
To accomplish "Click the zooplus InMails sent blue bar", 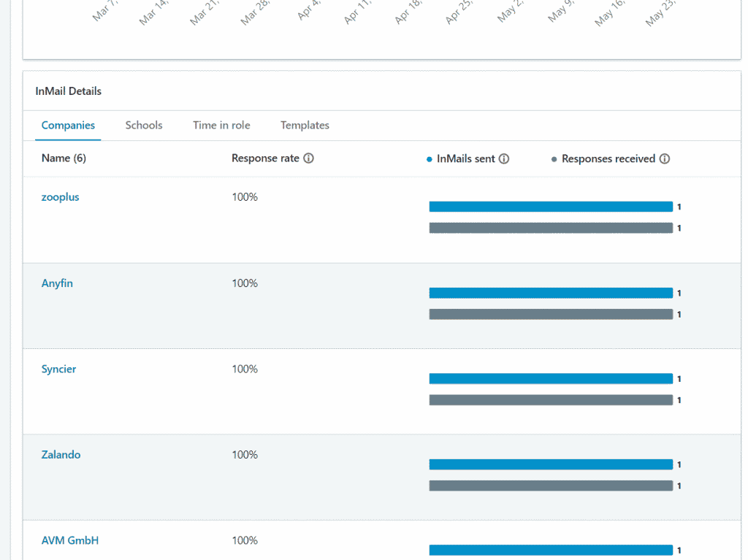I will tap(551, 207).
